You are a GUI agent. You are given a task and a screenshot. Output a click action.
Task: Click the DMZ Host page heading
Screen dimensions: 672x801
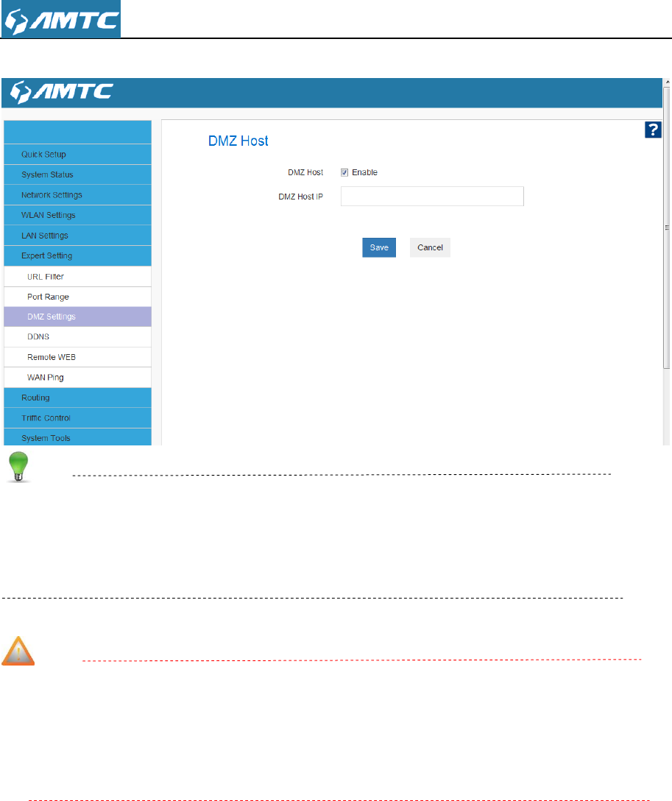coord(238,141)
